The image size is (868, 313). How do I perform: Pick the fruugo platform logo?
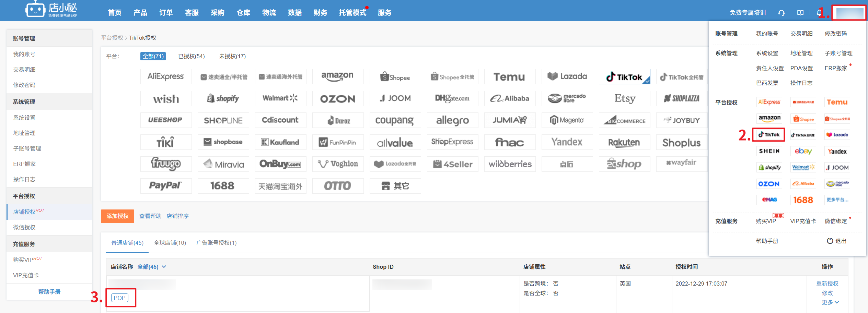[x=166, y=164]
